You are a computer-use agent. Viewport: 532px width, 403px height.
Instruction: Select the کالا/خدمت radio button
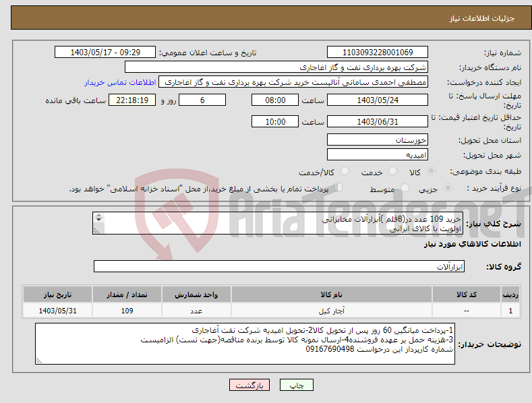[345, 171]
